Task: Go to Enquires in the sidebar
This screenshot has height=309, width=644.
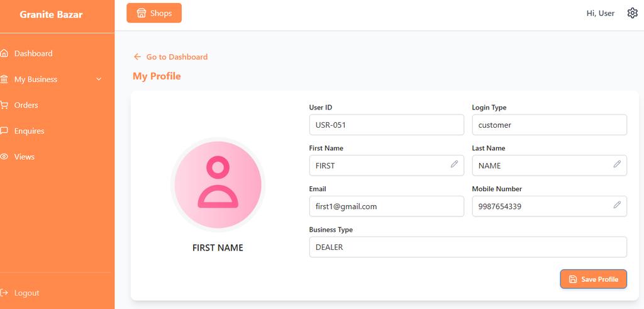Action: click(x=29, y=131)
